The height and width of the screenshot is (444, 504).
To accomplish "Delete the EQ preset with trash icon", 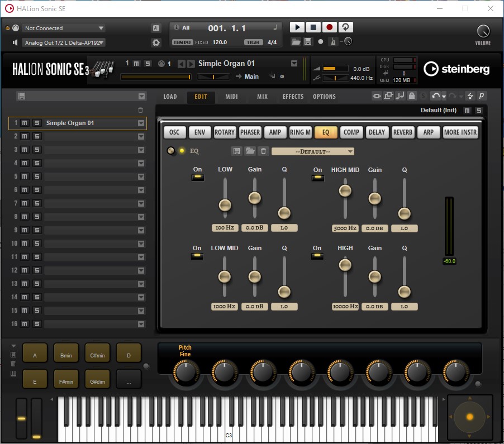I will point(263,151).
